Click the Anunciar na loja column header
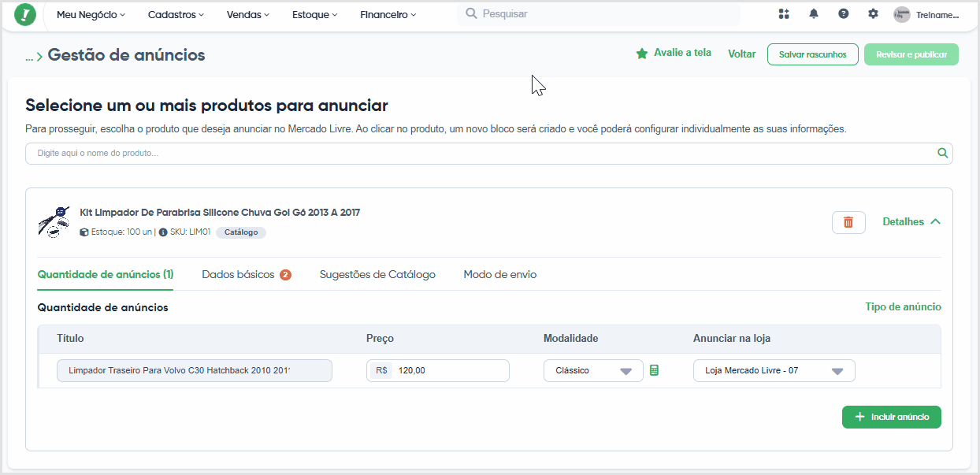Viewport: 980px width, 475px height. pos(732,339)
